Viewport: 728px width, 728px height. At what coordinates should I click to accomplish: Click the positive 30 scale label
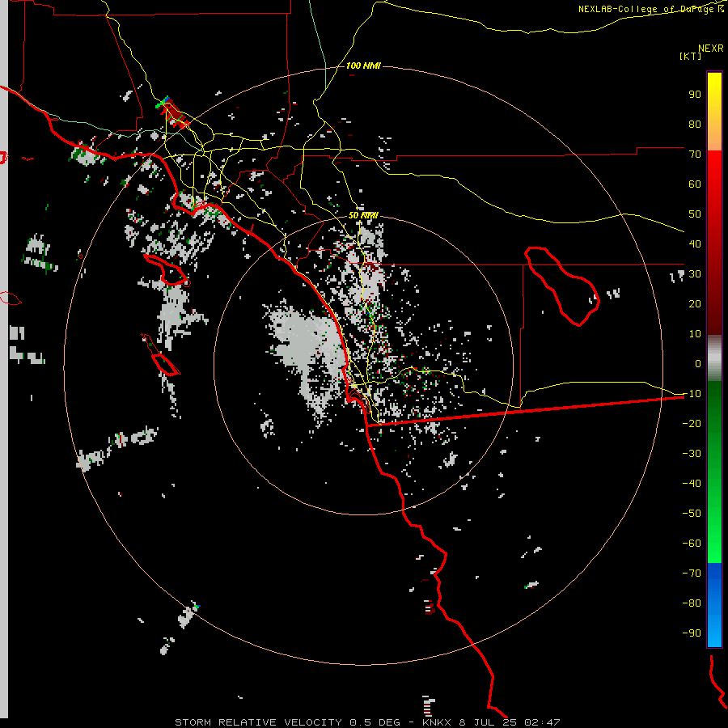point(695,274)
